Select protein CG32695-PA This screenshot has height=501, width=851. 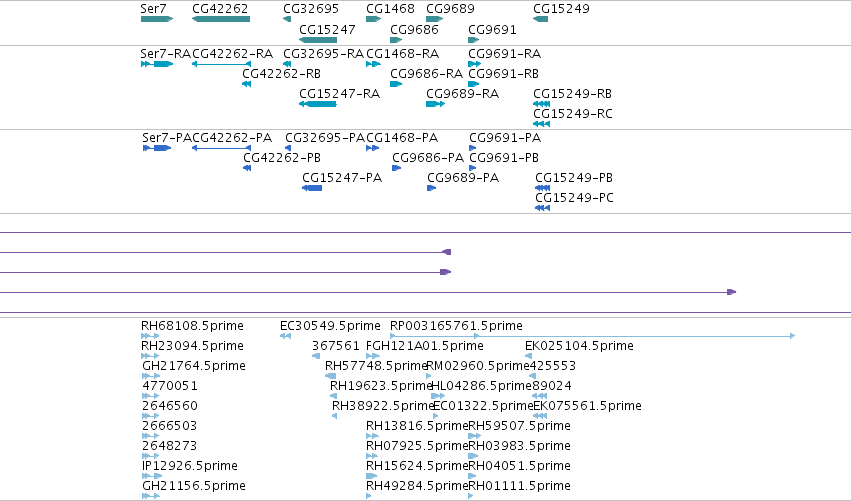click(x=288, y=148)
